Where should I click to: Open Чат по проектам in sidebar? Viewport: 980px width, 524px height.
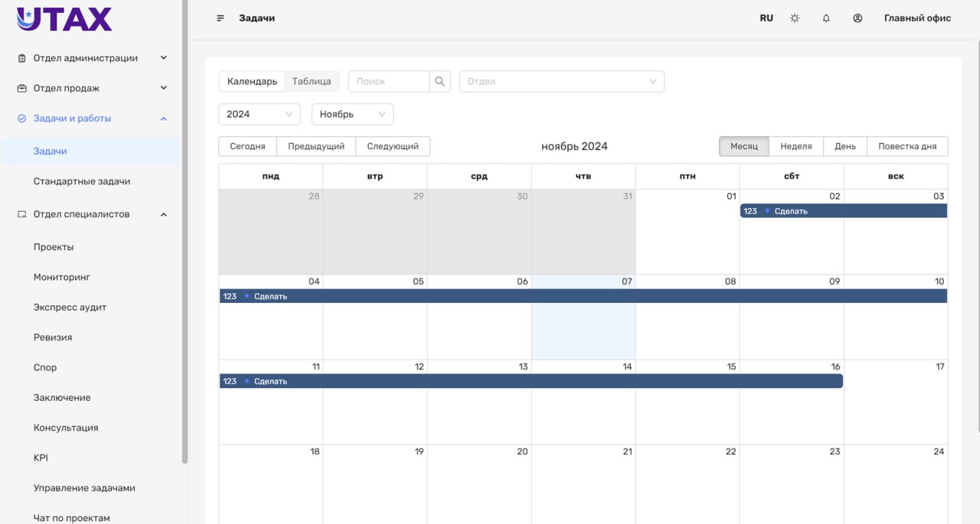90,518
